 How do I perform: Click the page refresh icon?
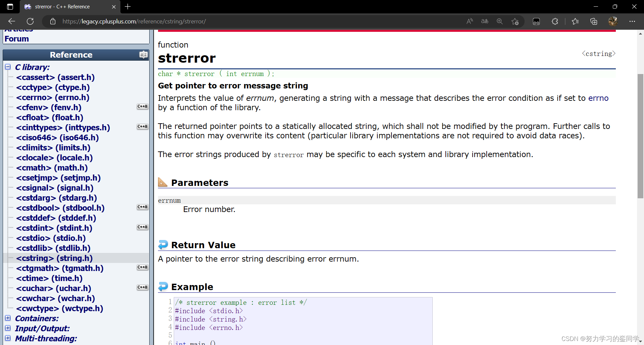30,21
